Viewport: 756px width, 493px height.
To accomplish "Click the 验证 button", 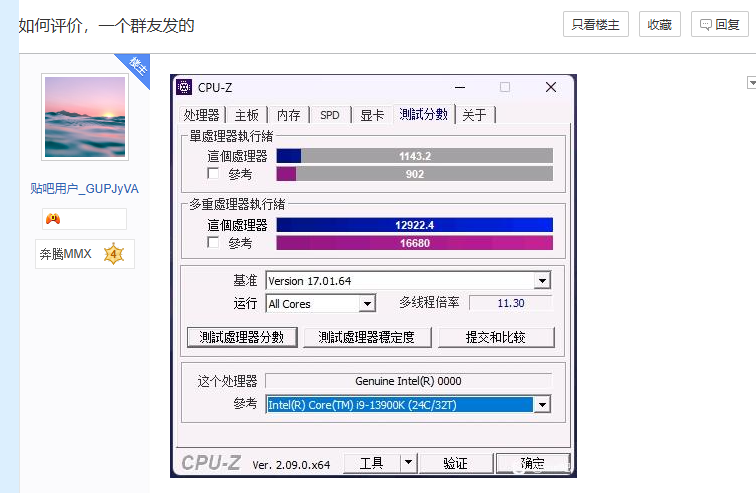I will tap(456, 463).
